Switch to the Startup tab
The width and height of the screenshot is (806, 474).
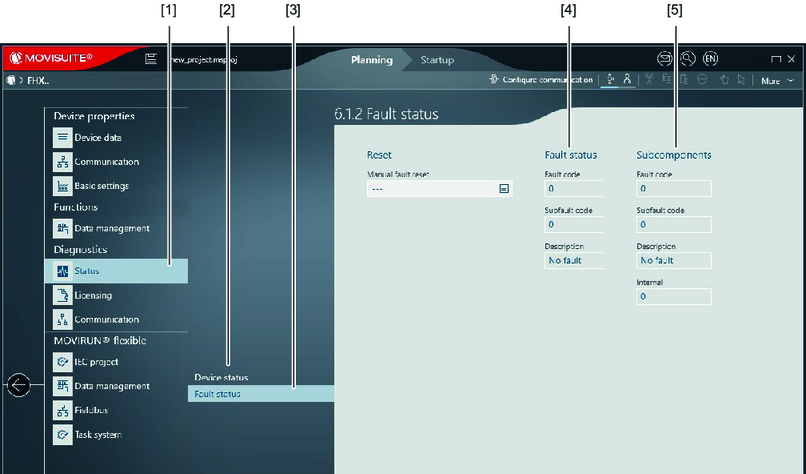click(x=436, y=60)
